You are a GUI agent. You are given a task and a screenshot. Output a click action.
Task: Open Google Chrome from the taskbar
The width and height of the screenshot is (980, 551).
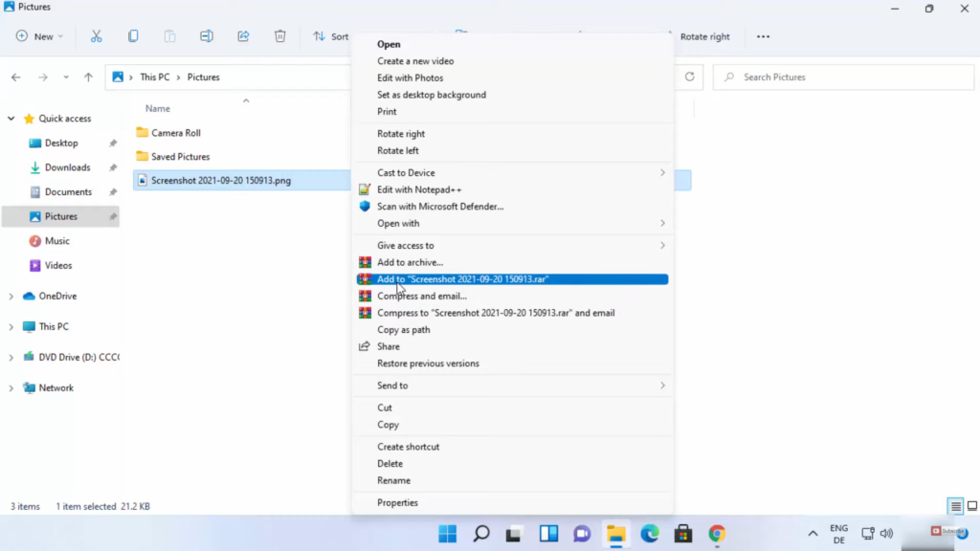717,534
